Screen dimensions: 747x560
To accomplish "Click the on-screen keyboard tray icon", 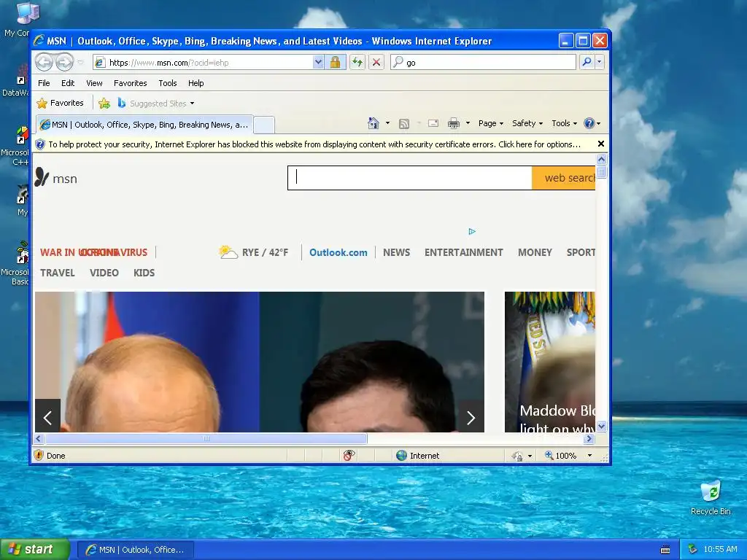I will (x=665, y=550).
